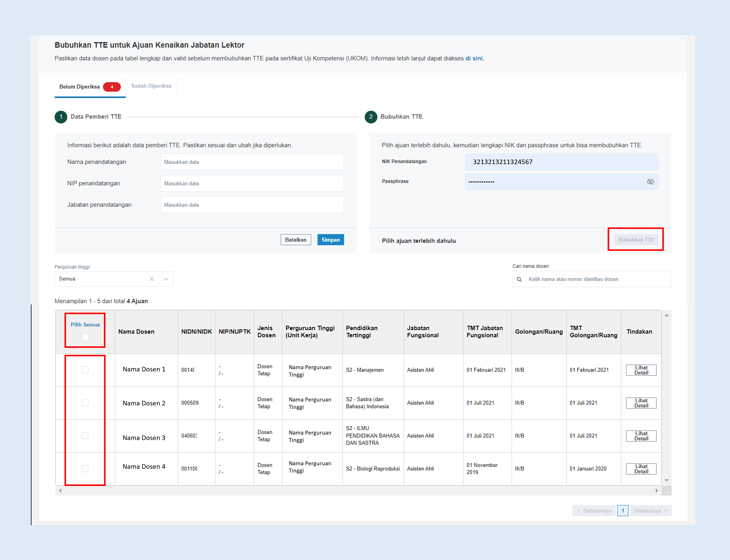Select checkbox for Nama Dosen 2
The height and width of the screenshot is (560, 730).
tap(85, 403)
